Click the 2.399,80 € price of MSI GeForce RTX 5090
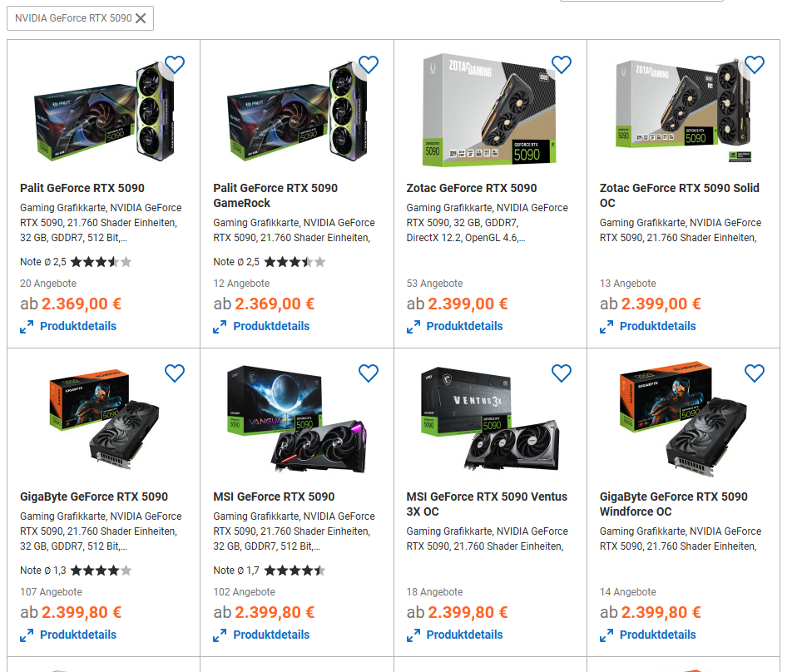The height and width of the screenshot is (672, 797). pos(275,612)
